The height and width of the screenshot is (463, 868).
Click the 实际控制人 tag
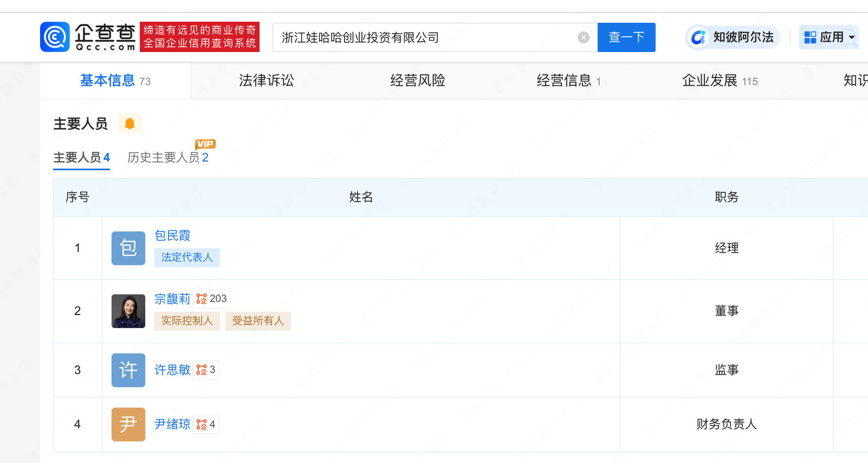(187, 321)
